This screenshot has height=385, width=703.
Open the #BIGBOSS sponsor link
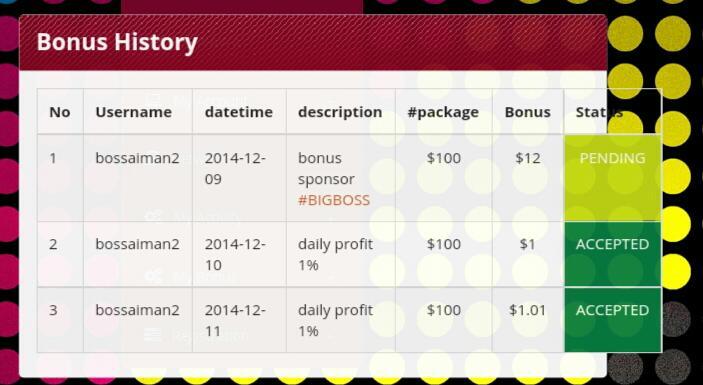334,200
